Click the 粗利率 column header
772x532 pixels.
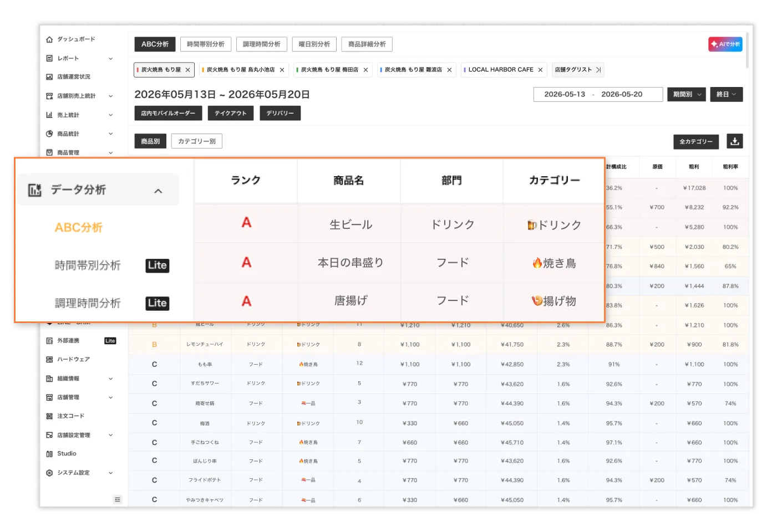pos(730,167)
